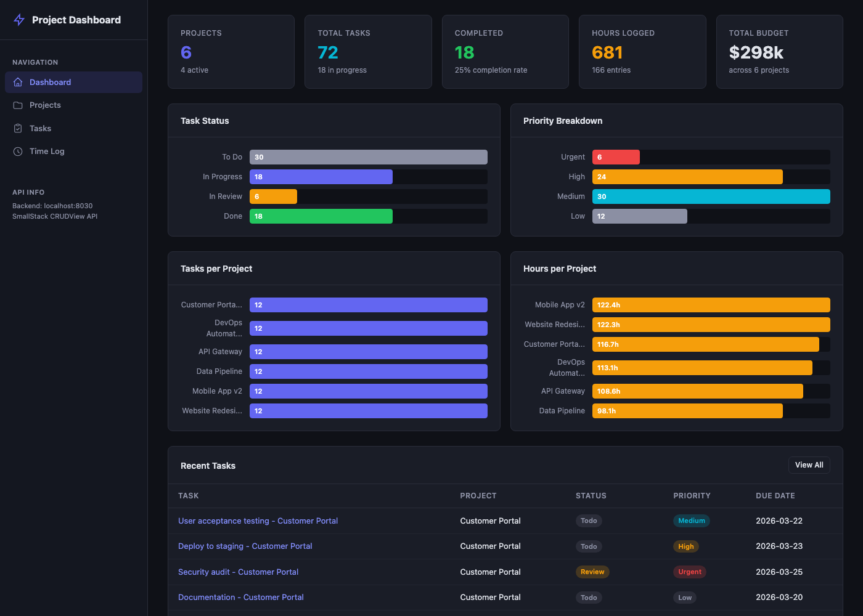Viewport: 863px width, 616px height.
Task: Click the folder icon next to Projects
Action: coord(18,105)
